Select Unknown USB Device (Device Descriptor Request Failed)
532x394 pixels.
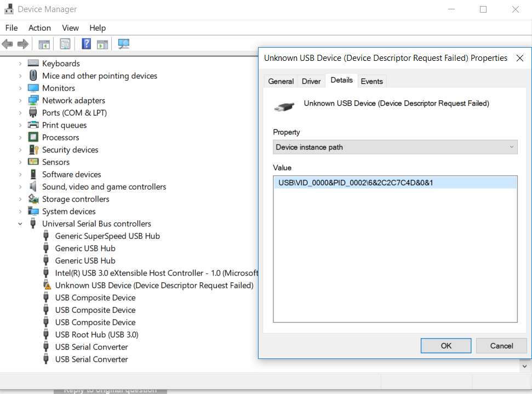(155, 285)
